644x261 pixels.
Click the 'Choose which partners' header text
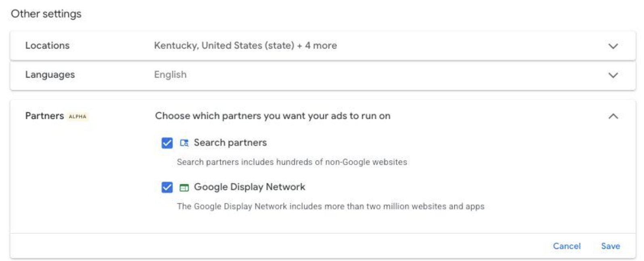pyautogui.click(x=273, y=116)
